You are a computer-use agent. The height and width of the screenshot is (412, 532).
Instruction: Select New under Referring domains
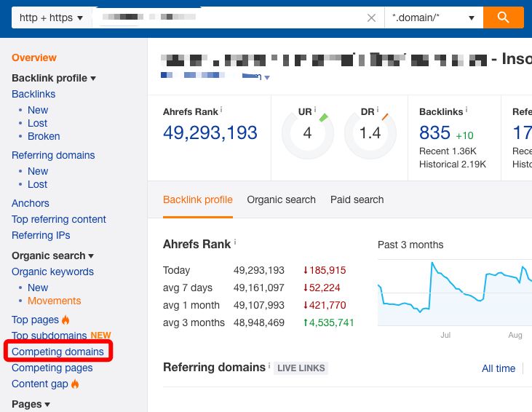pos(38,171)
